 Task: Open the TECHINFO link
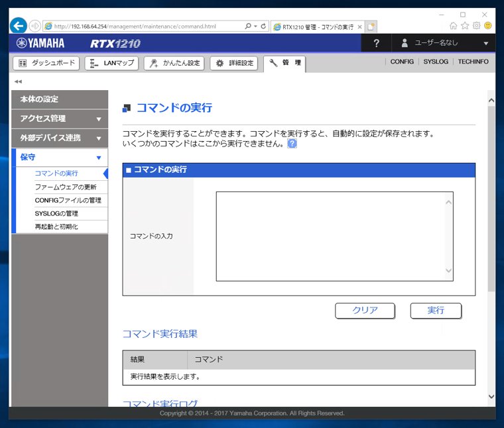473,62
